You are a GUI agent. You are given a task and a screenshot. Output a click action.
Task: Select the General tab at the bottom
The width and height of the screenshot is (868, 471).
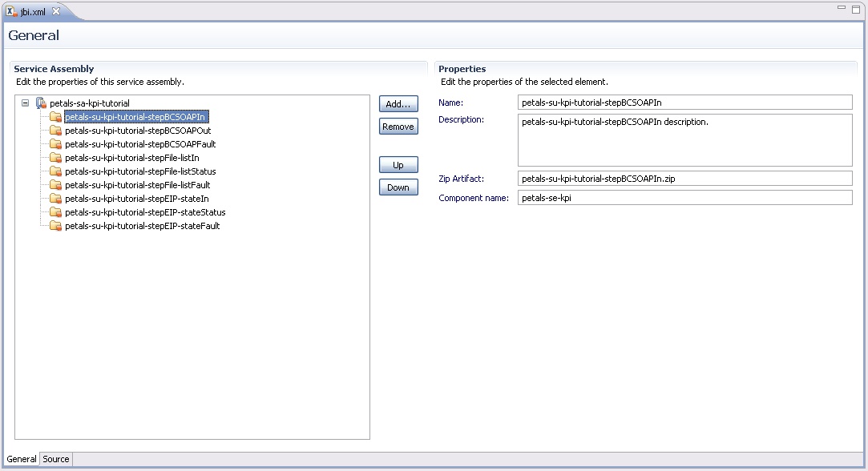click(x=22, y=459)
